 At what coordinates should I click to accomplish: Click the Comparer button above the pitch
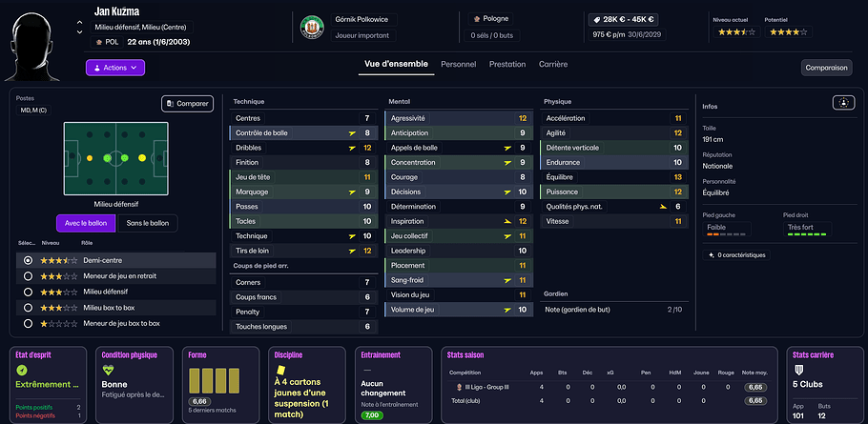click(187, 103)
